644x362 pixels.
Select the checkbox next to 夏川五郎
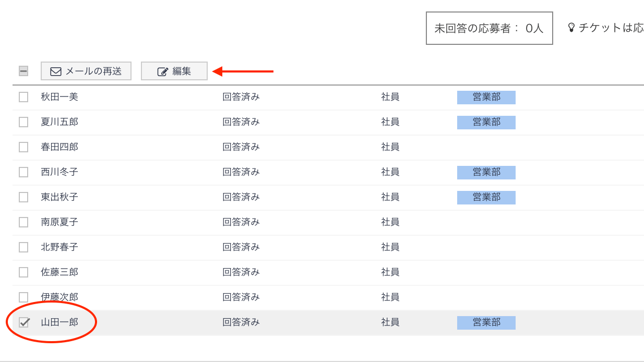[23, 122]
